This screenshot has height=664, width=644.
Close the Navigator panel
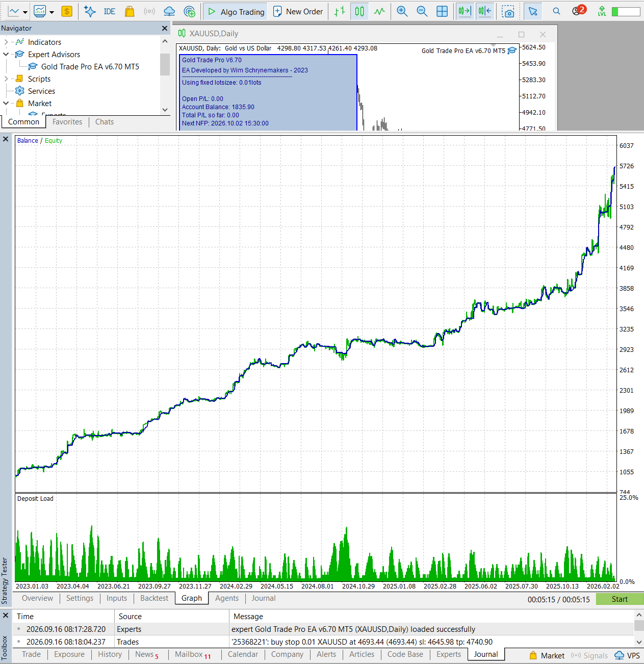[x=165, y=29]
